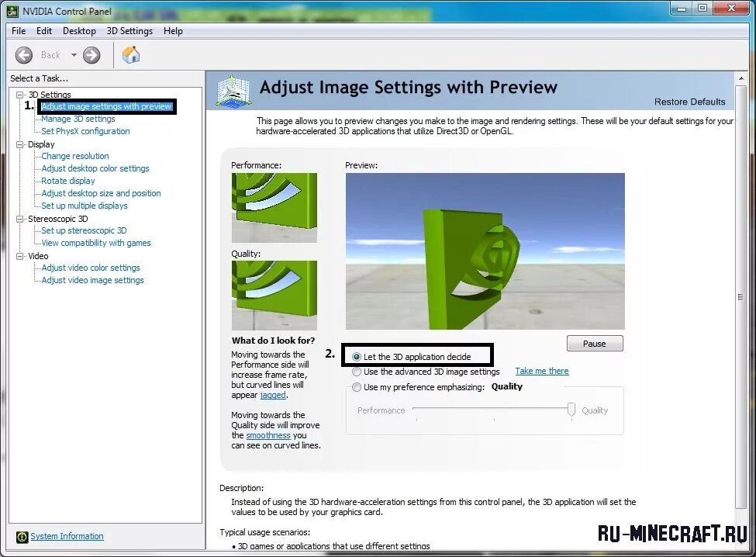Viewport: 756px width, 557px height.
Task: Select Use the advanced 3D image settings
Action: [357, 372]
